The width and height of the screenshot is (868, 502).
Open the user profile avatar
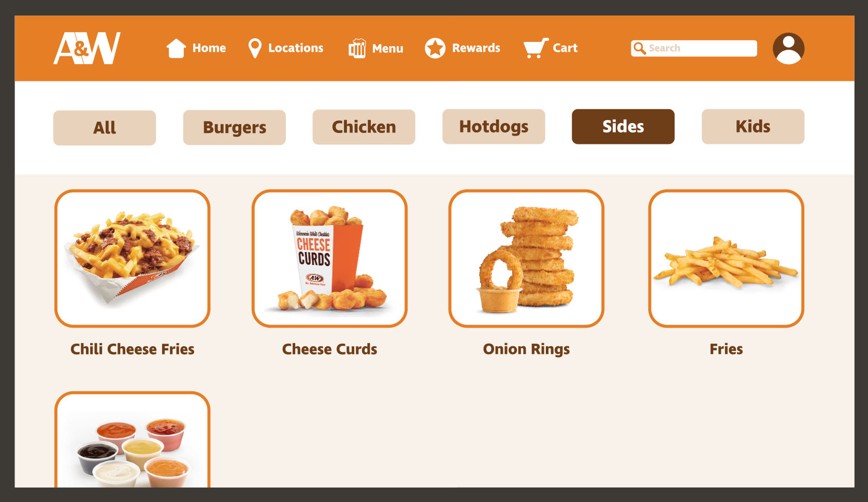[788, 48]
